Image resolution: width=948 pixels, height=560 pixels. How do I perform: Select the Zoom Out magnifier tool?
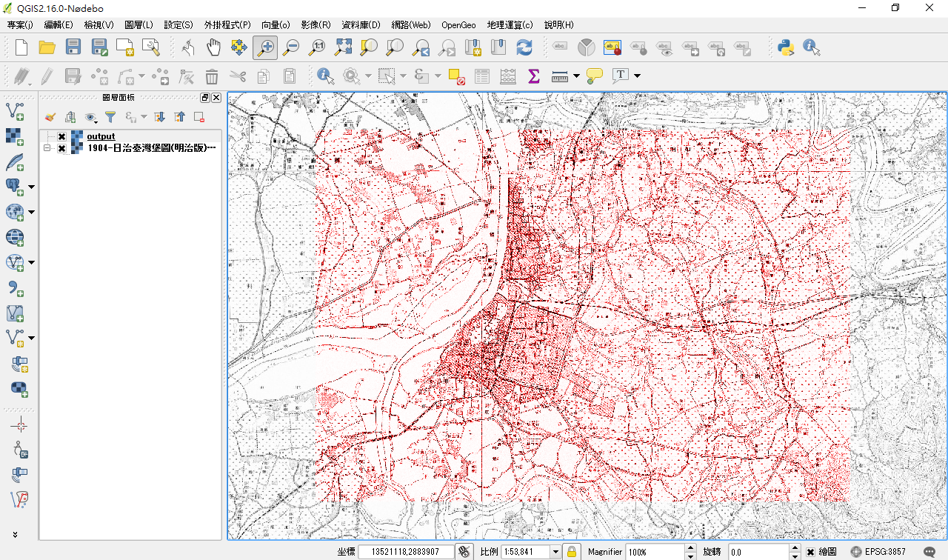(x=291, y=48)
